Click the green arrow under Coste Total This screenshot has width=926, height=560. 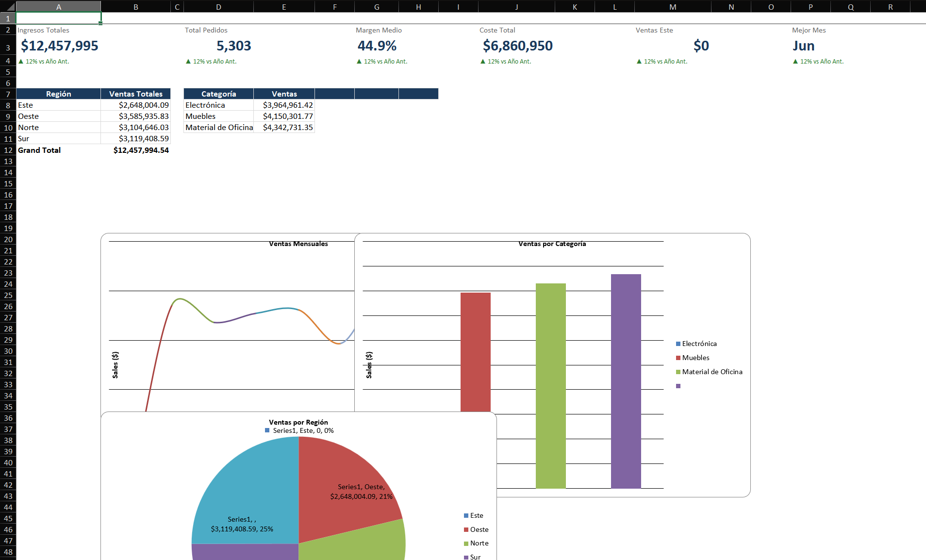point(483,62)
